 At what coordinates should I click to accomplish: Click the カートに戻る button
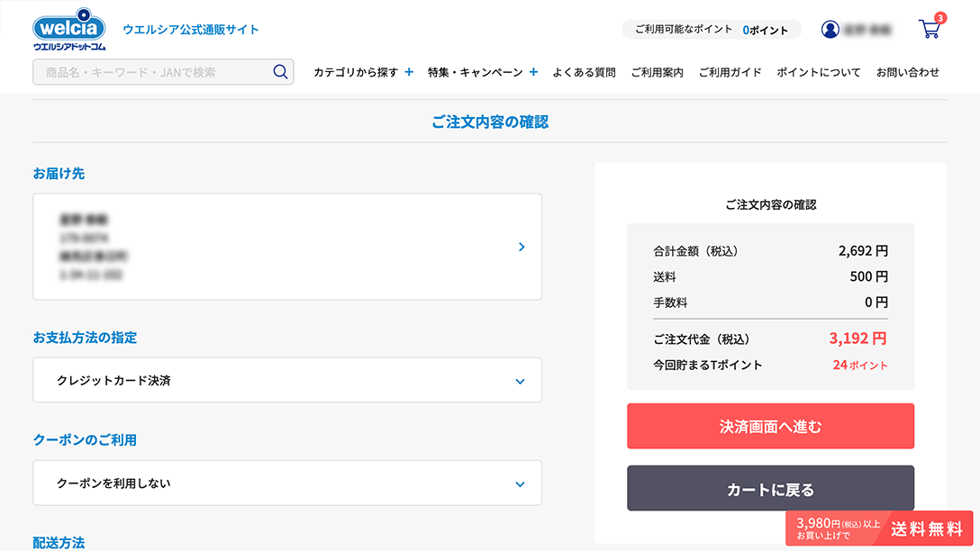coord(770,489)
